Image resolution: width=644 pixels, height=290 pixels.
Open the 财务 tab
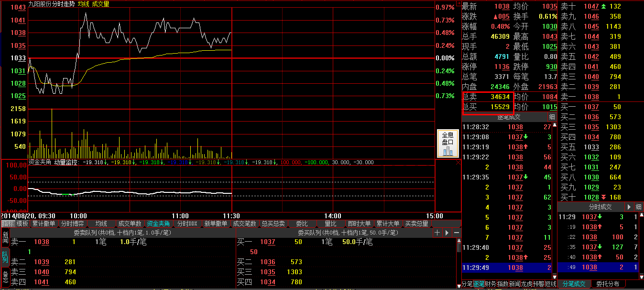(x=491, y=284)
